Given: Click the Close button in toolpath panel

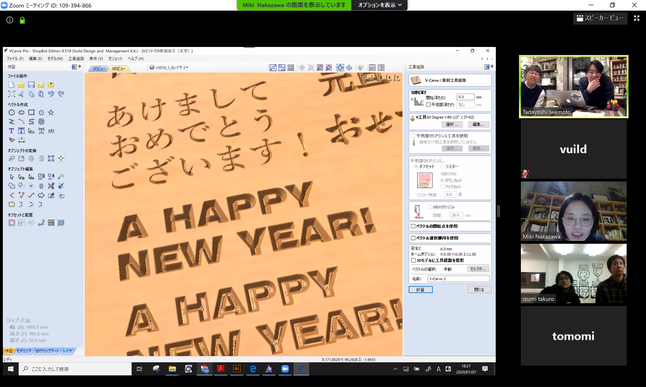Looking at the screenshot, I should 479,290.
